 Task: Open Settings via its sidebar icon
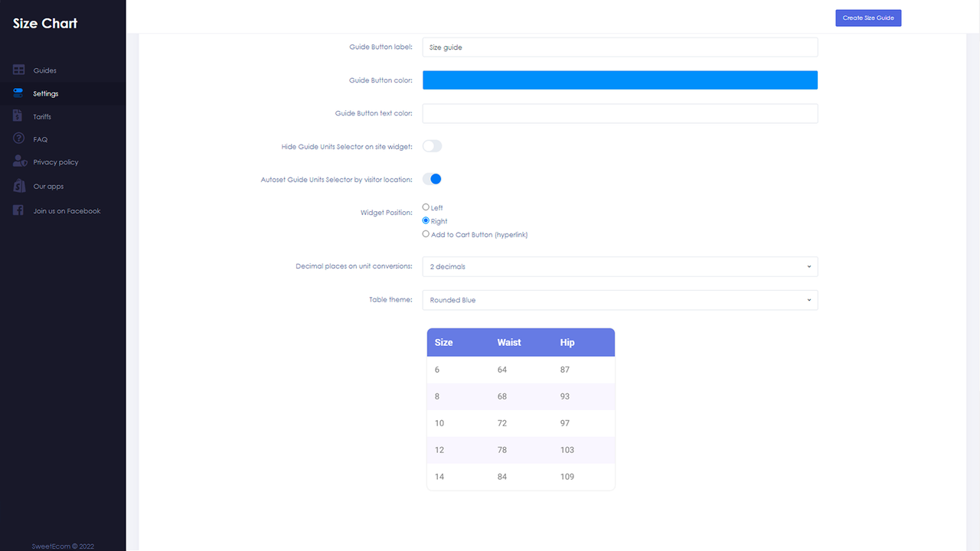pos(17,93)
